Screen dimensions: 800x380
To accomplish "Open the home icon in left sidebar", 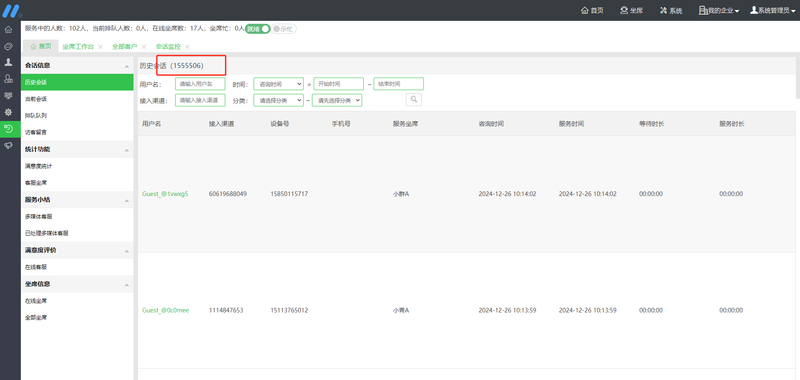I will 9,30.
